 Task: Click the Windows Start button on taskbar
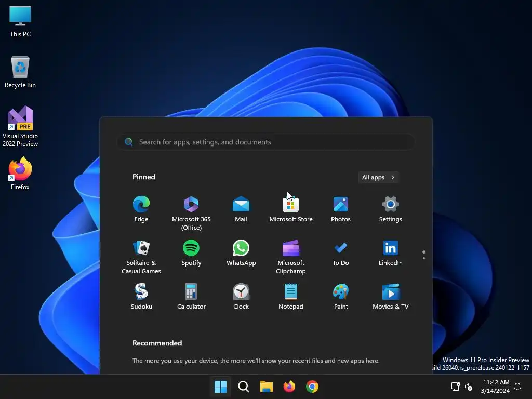220,387
